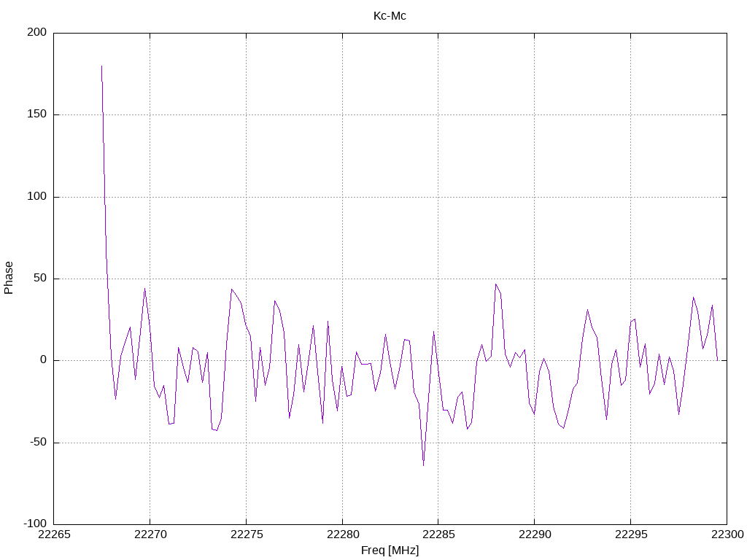Screen dimensions: 747x560
Task: Click the 100 y-axis tick label
Action: click(x=37, y=196)
